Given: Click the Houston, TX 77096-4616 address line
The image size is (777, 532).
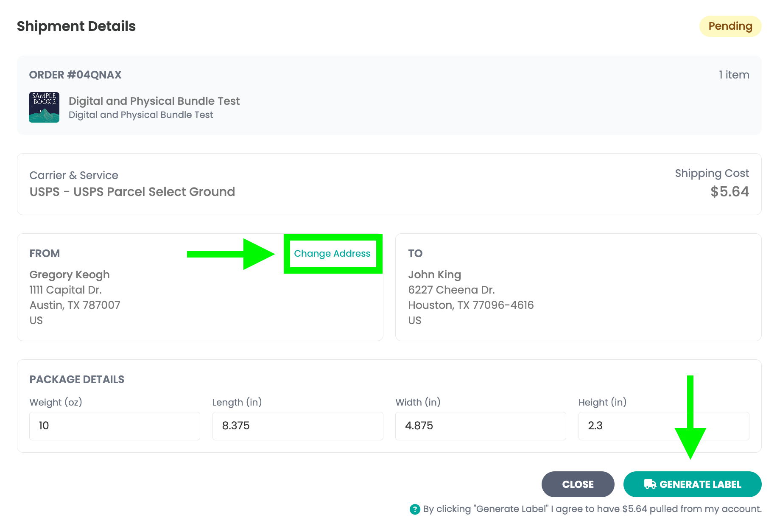Looking at the screenshot, I should click(x=471, y=305).
